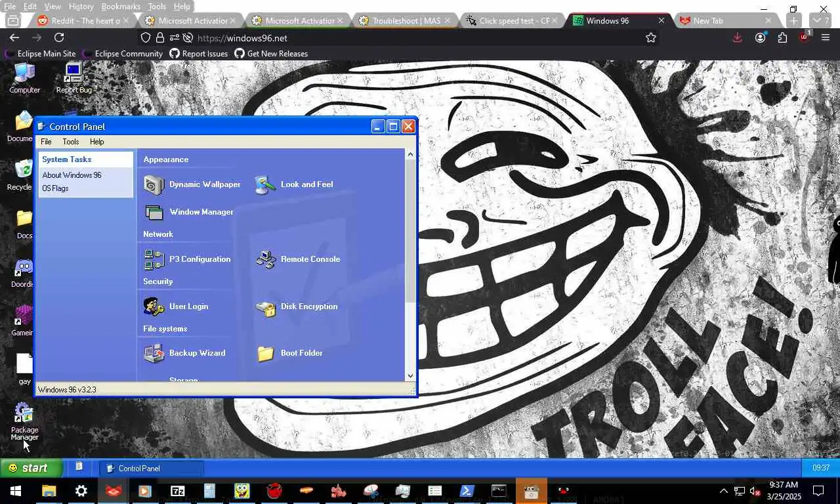The height and width of the screenshot is (504, 840).
Task: Click the muted volume tray icon
Action: click(x=755, y=491)
